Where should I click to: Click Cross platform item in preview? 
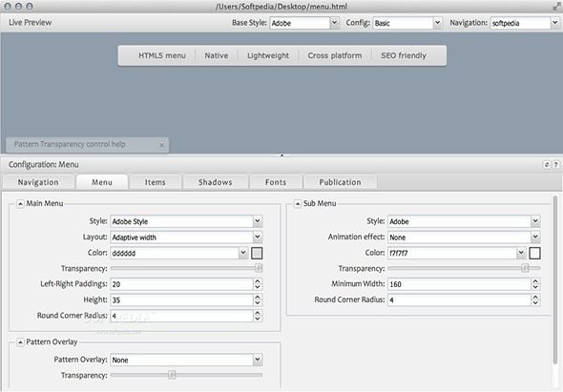click(335, 55)
